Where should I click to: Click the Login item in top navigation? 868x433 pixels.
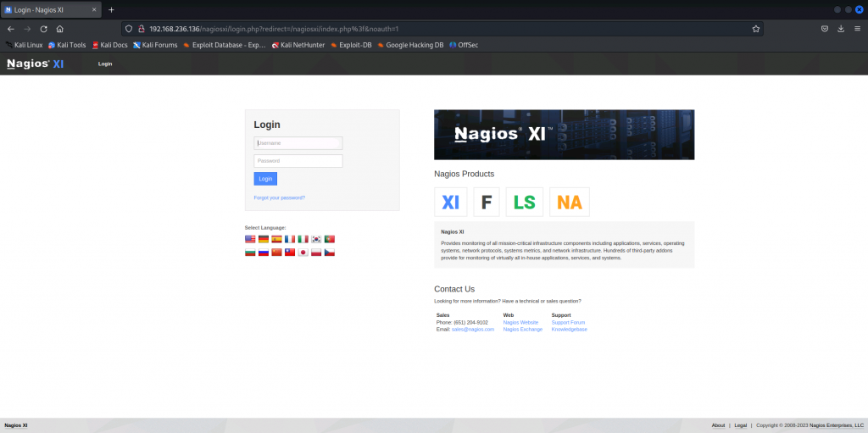[x=105, y=64]
